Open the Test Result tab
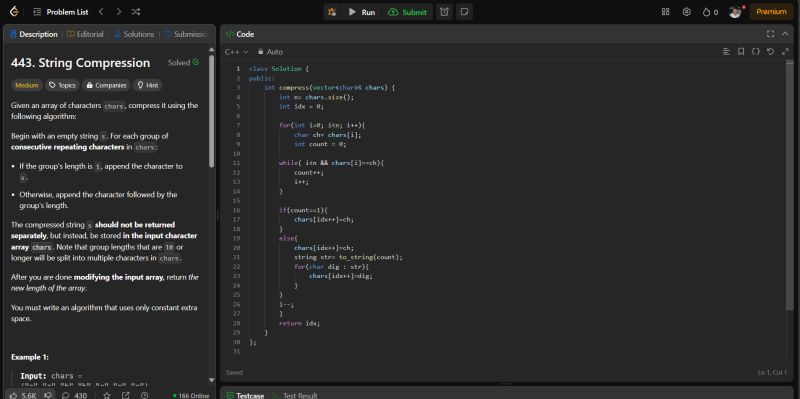 coord(295,395)
